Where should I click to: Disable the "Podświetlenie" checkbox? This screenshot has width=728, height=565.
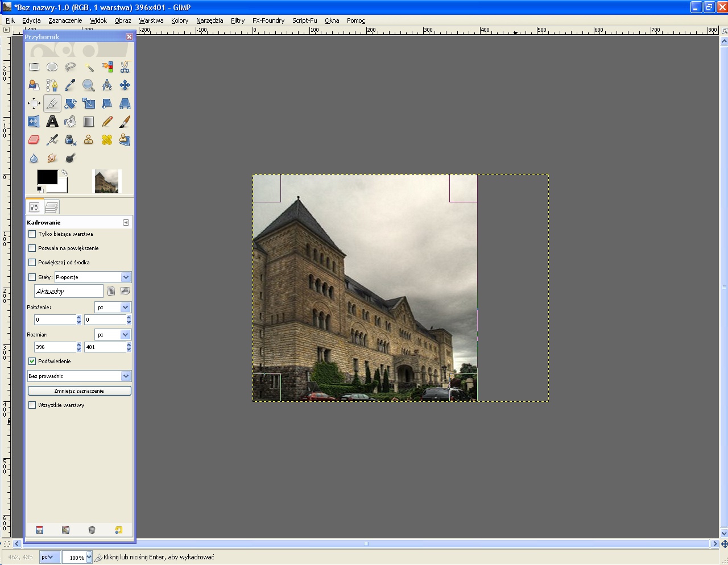32,362
